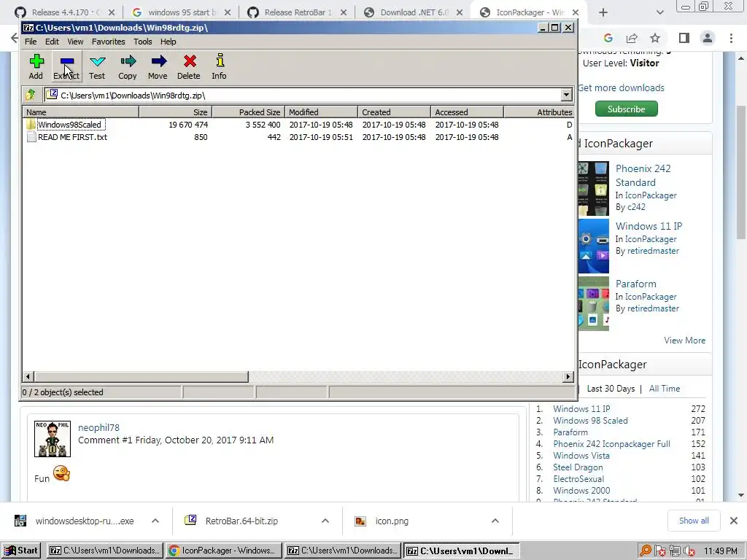Switch to the Download .NET 6.0 tab
The height and width of the screenshot is (560, 747).
[414, 12]
